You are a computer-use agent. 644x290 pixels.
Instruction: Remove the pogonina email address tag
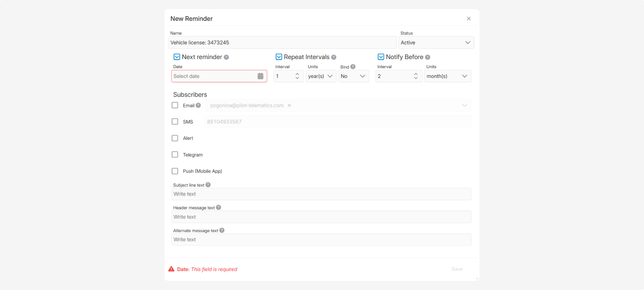(289, 106)
